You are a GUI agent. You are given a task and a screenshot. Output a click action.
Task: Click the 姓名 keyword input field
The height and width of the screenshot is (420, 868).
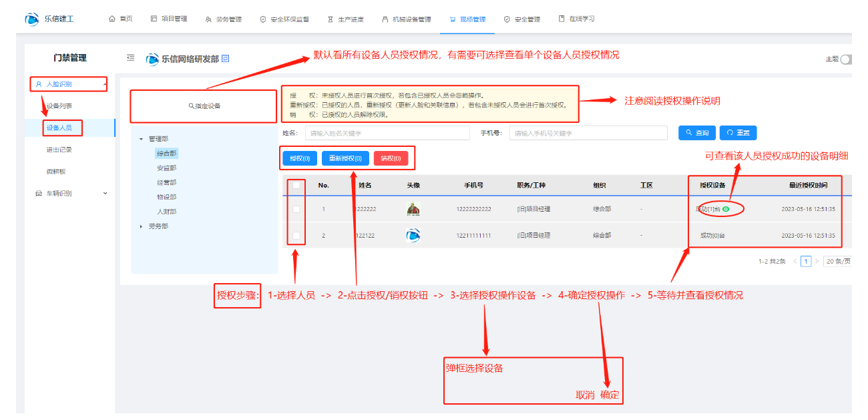pyautogui.click(x=387, y=133)
